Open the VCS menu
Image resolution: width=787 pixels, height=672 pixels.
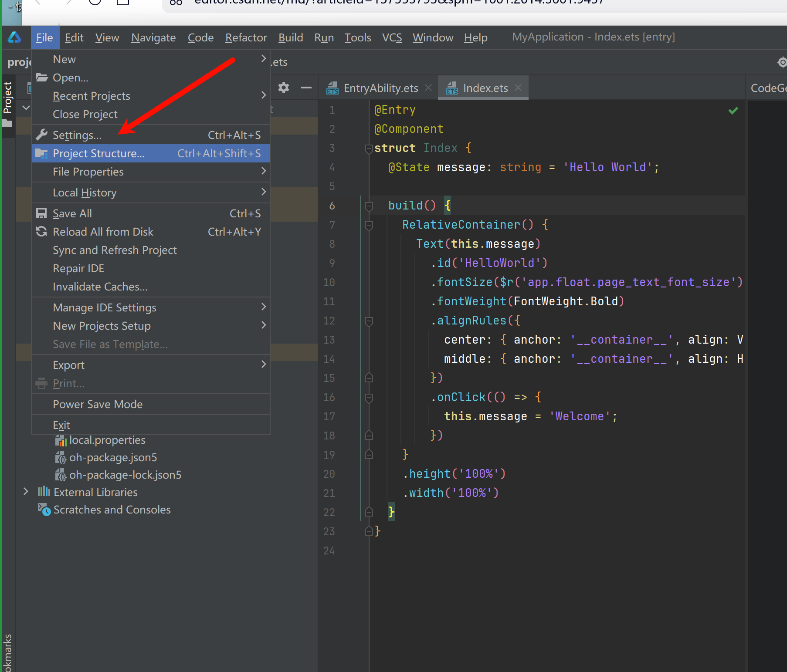tap(392, 38)
